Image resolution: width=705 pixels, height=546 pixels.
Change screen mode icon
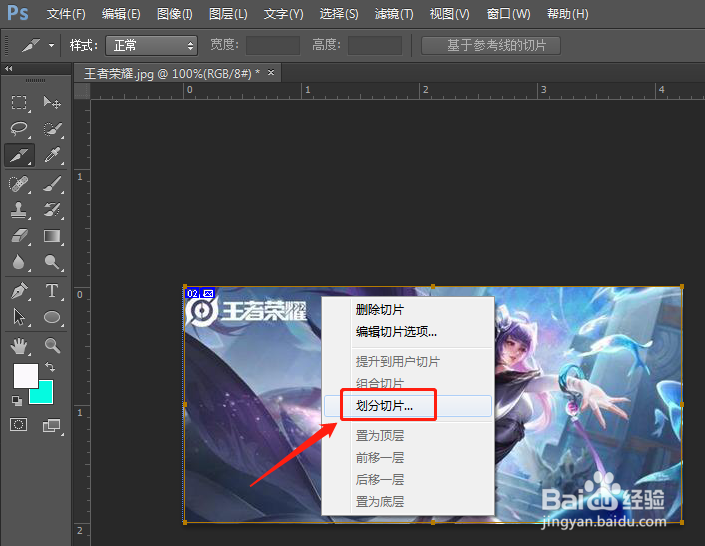point(51,425)
